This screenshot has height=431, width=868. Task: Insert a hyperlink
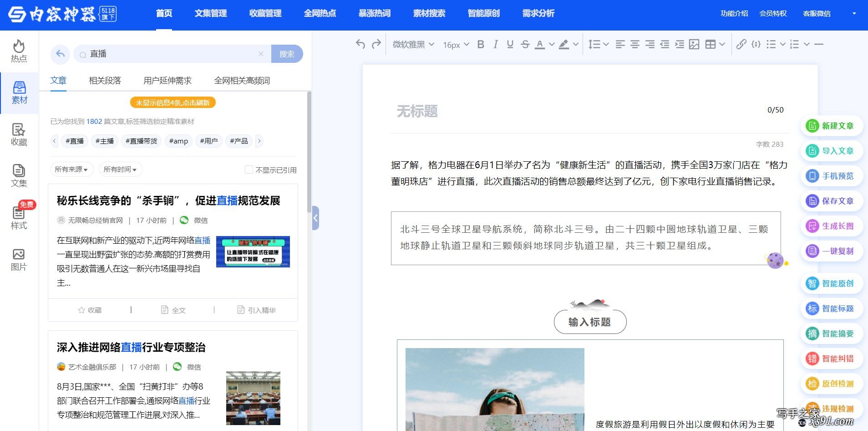(741, 44)
